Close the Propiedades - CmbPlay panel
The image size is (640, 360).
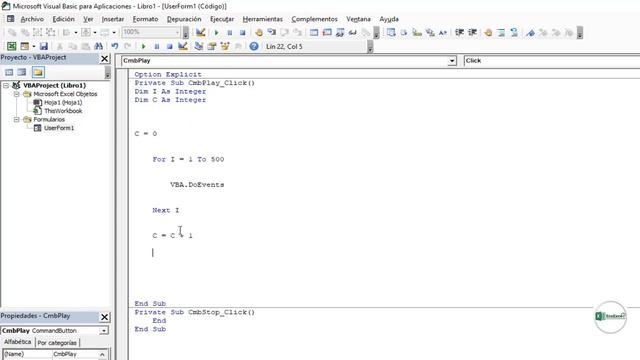104,317
